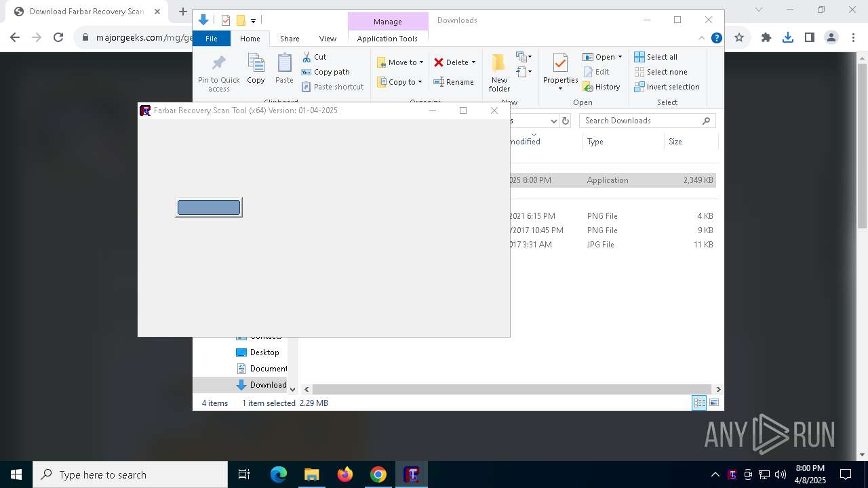Show hidden system tray icons
Image resolution: width=868 pixels, height=488 pixels.
click(x=715, y=474)
